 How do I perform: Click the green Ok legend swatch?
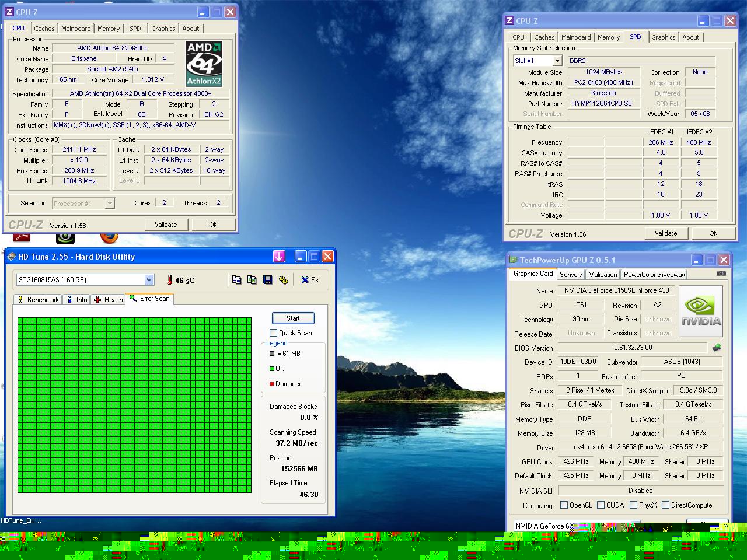[x=272, y=369]
